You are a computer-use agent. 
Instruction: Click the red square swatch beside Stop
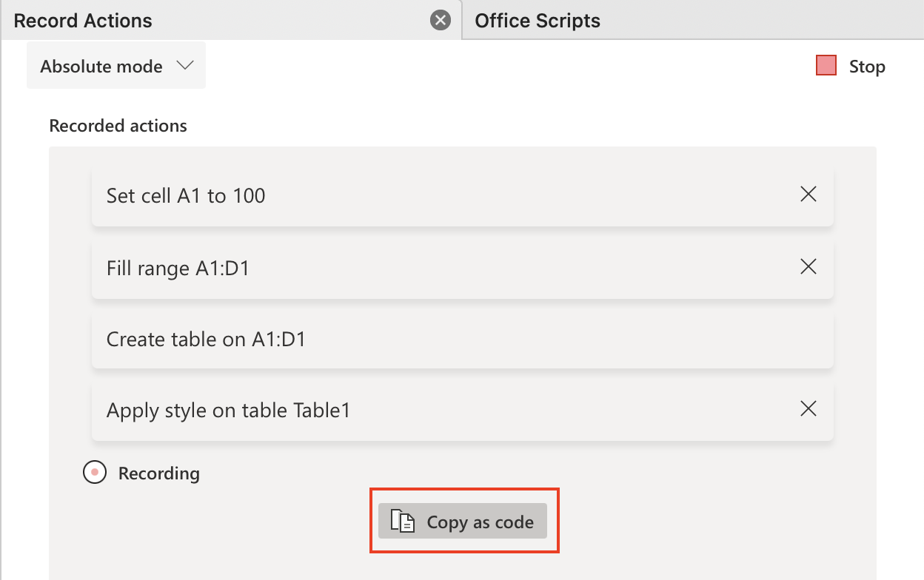point(825,66)
